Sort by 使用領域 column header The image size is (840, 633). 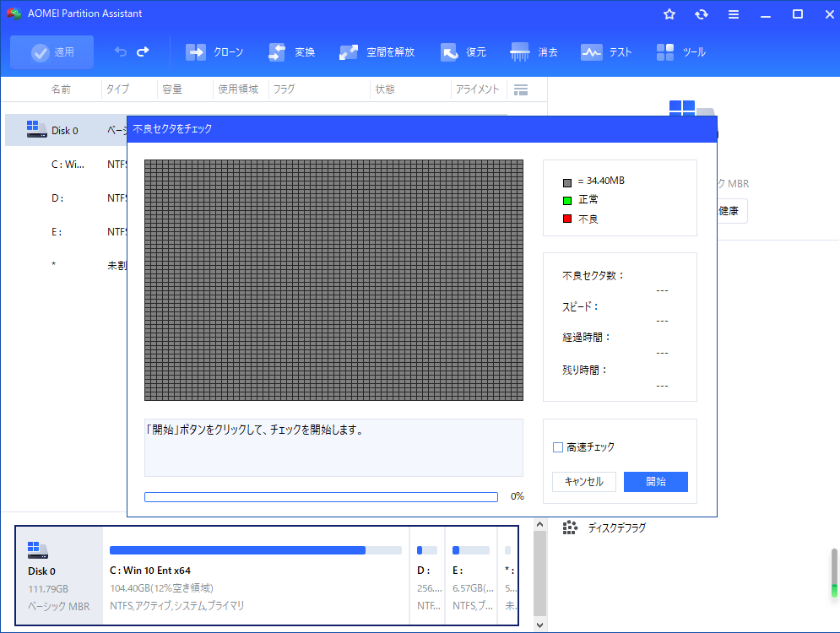[x=238, y=89]
